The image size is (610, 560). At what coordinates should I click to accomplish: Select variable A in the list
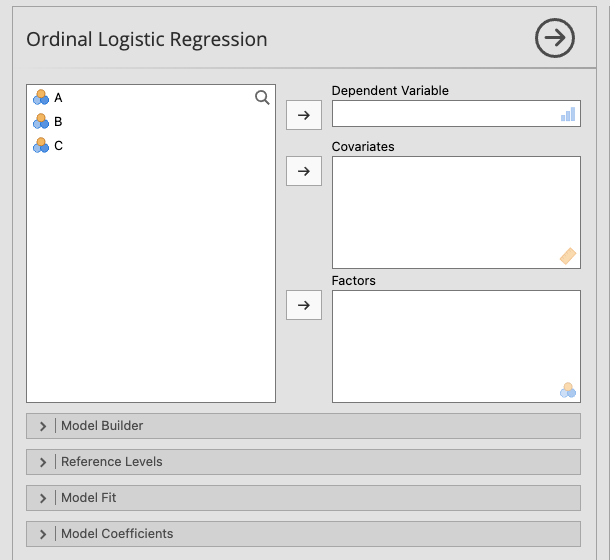tap(58, 97)
